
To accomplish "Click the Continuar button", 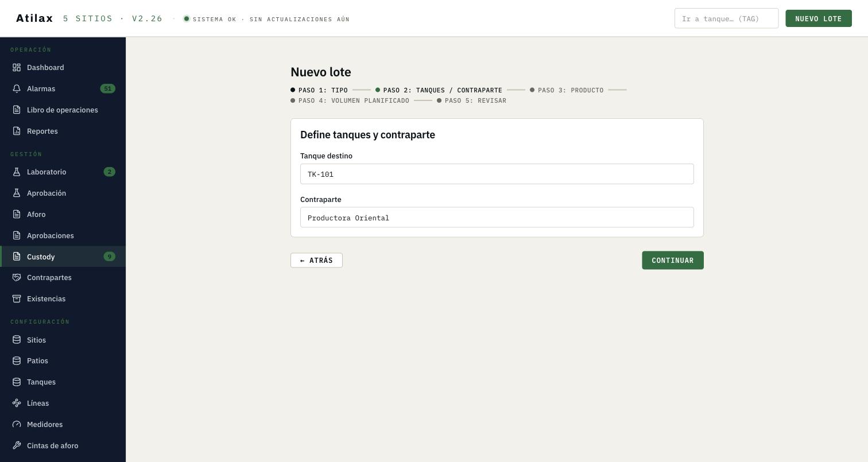I will pyautogui.click(x=673, y=261).
